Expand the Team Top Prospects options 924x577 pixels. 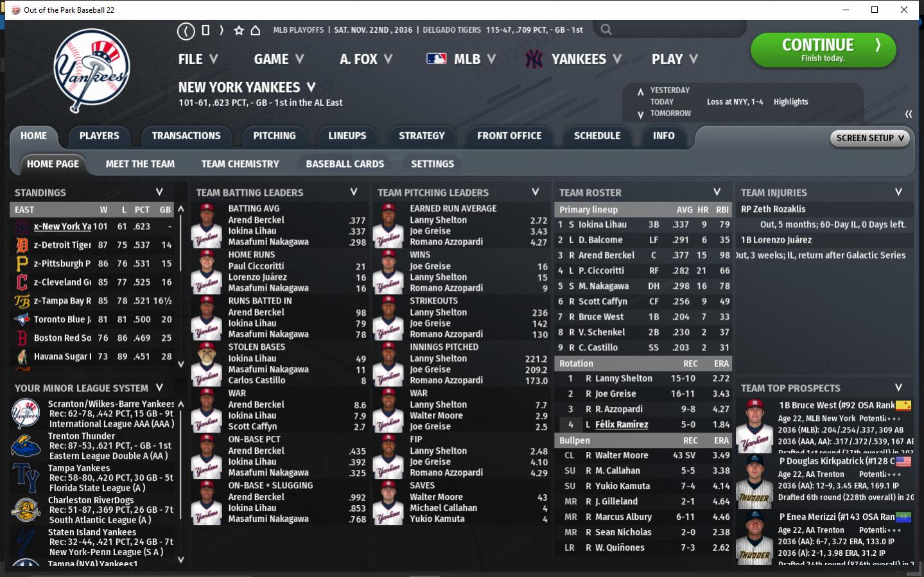pos(899,388)
